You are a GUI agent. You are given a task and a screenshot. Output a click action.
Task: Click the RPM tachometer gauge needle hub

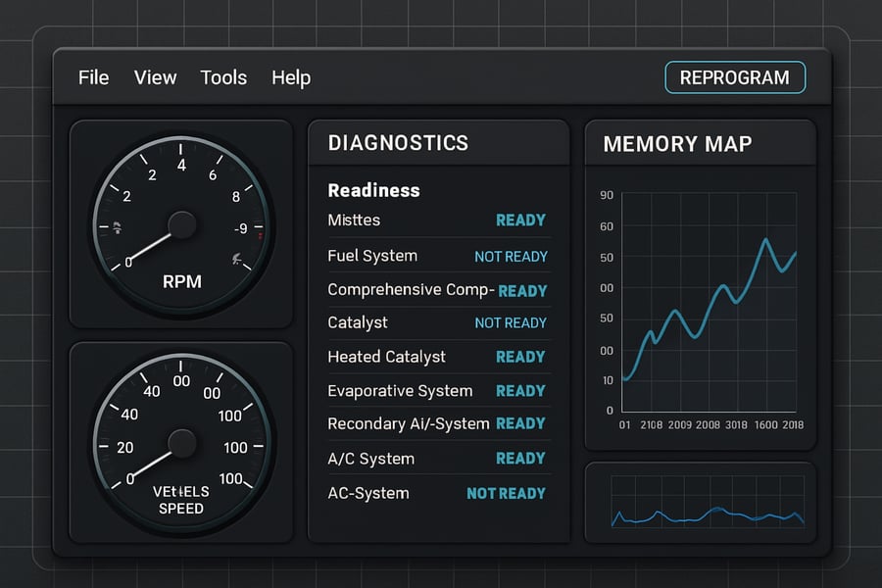[x=180, y=223]
